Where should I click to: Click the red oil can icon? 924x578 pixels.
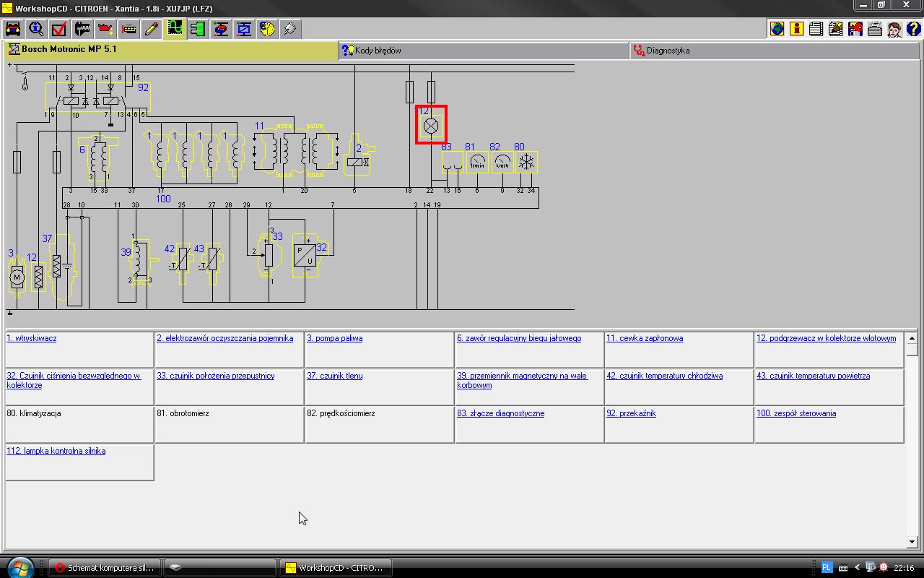[x=105, y=29]
